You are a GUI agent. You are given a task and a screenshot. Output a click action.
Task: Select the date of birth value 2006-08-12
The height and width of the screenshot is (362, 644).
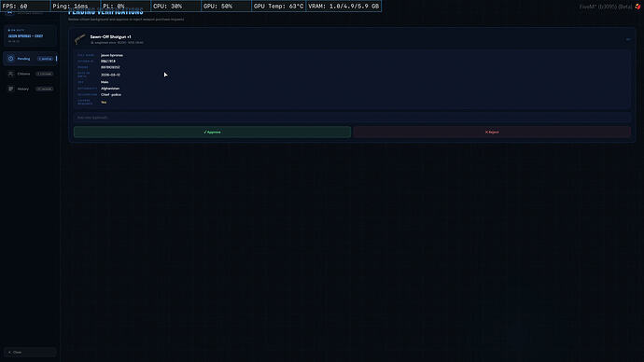click(x=110, y=75)
